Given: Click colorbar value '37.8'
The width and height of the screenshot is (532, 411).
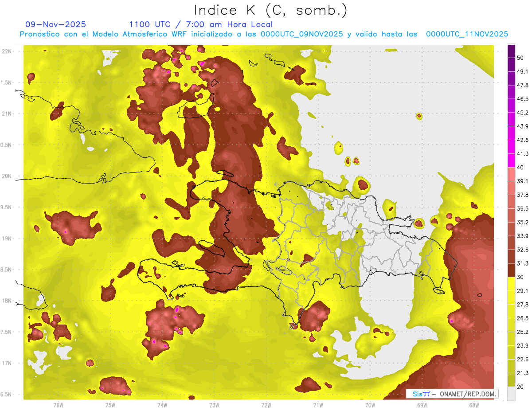Looking at the screenshot, I should (523, 195).
